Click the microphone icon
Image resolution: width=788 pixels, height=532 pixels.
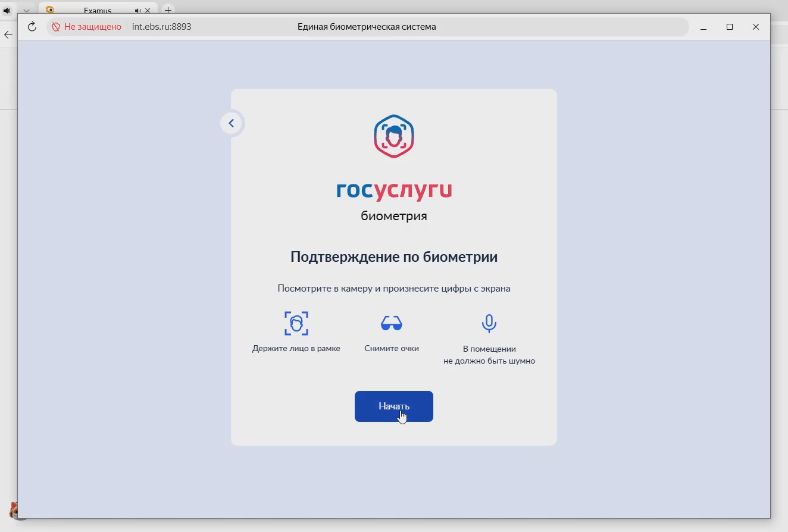tap(489, 324)
